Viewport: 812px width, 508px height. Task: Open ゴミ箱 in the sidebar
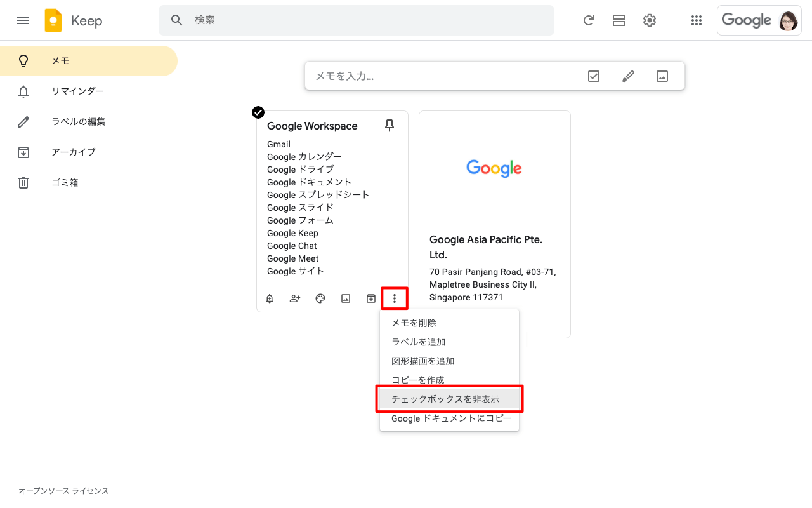pos(89,183)
